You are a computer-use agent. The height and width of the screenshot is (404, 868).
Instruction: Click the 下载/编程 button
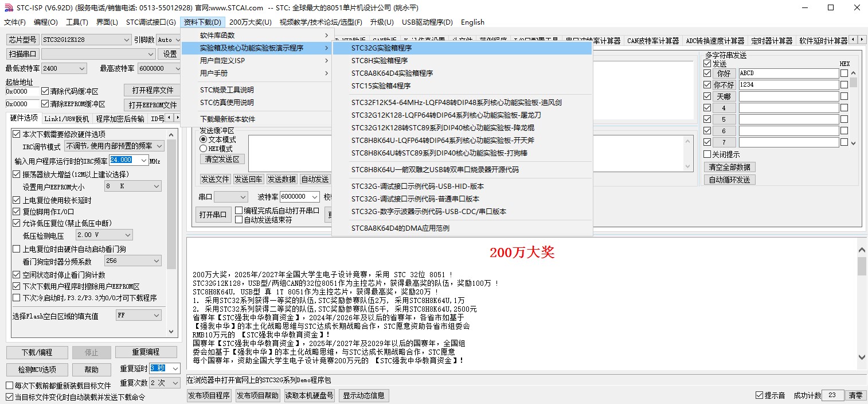click(37, 352)
